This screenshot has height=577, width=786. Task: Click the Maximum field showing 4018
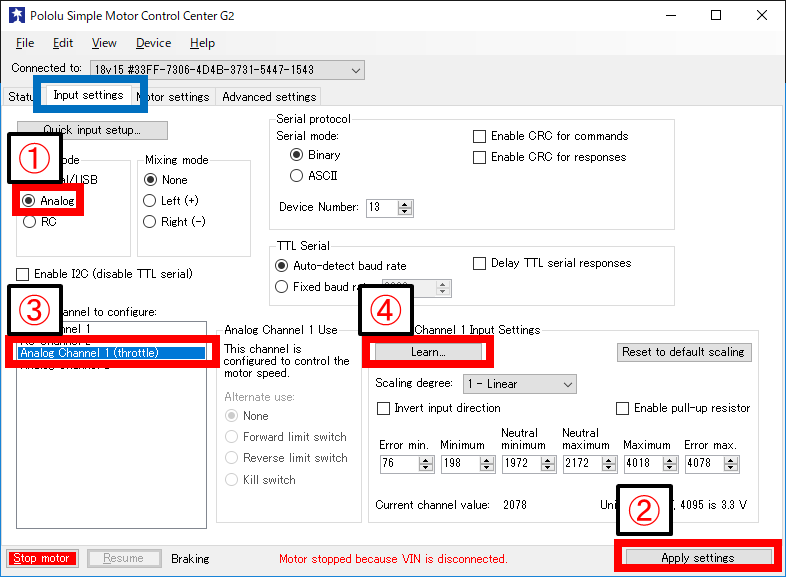pos(644,464)
